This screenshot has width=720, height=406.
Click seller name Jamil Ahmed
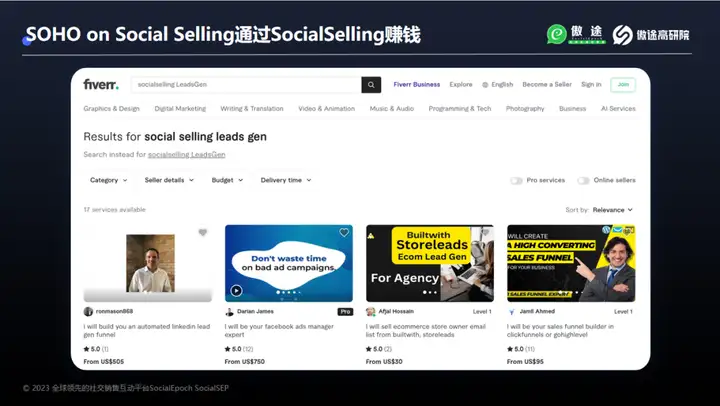tap(537, 311)
